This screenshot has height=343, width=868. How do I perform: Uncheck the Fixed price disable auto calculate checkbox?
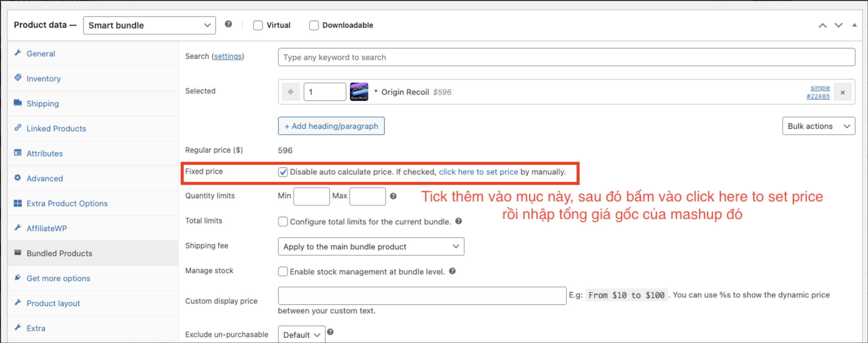(x=283, y=172)
